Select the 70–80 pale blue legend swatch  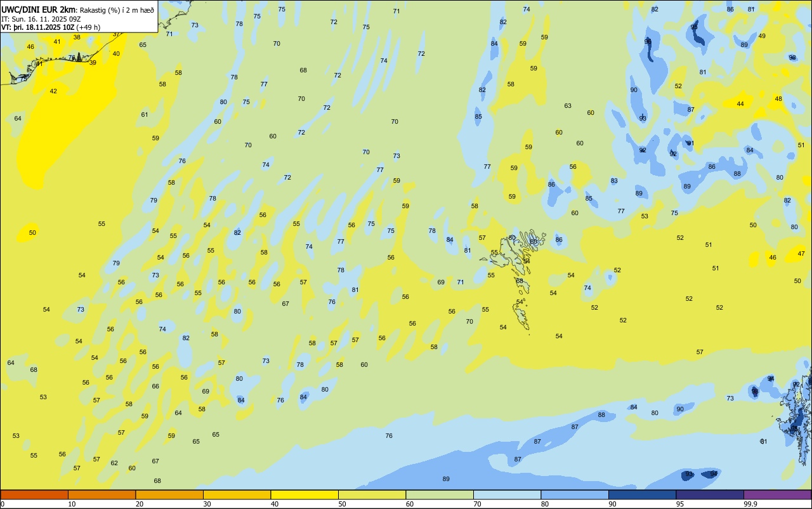coord(507,494)
